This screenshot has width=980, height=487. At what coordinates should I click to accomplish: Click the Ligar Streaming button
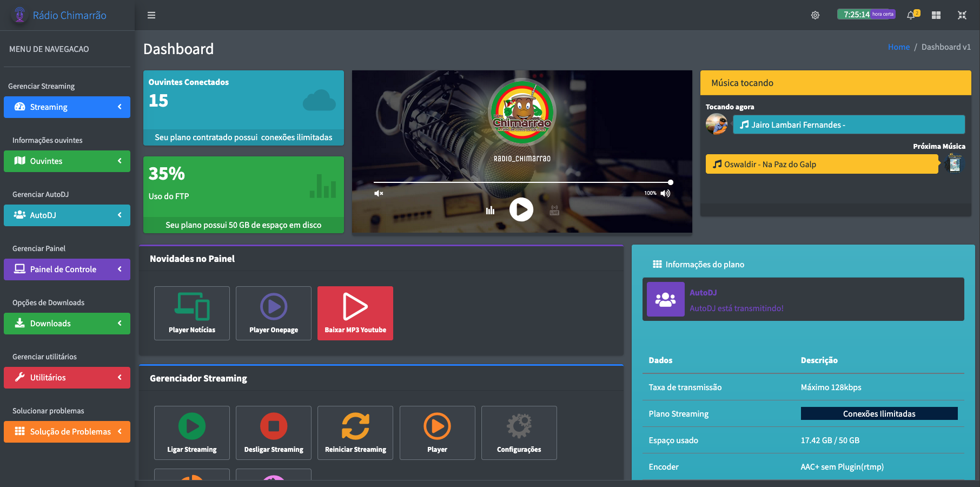click(192, 433)
